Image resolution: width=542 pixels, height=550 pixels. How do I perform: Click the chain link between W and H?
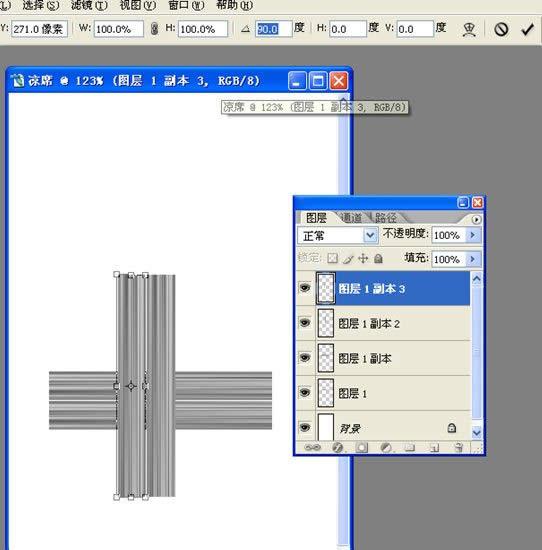[154, 29]
